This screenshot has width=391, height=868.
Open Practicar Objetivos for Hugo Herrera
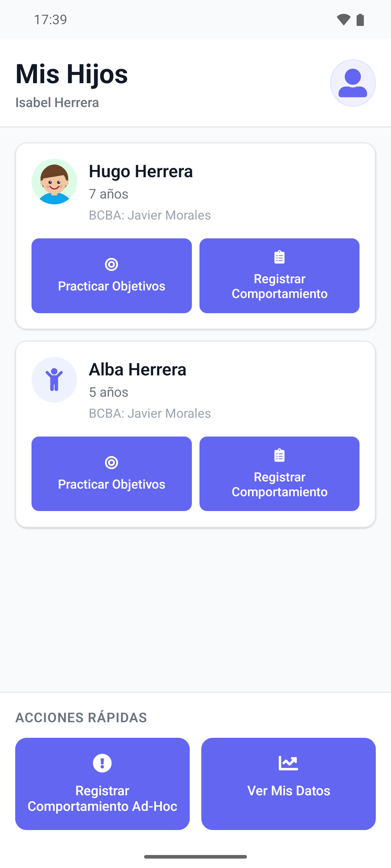[112, 276]
